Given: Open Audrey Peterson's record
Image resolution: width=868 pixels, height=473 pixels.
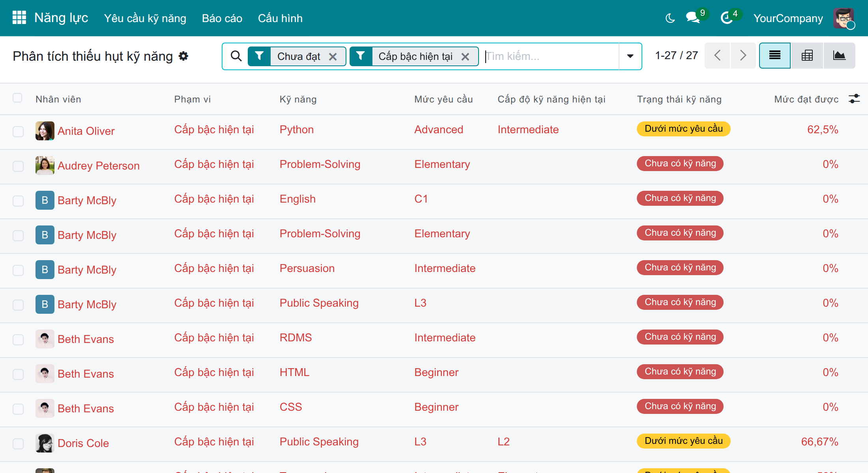Looking at the screenshot, I should point(99,166).
